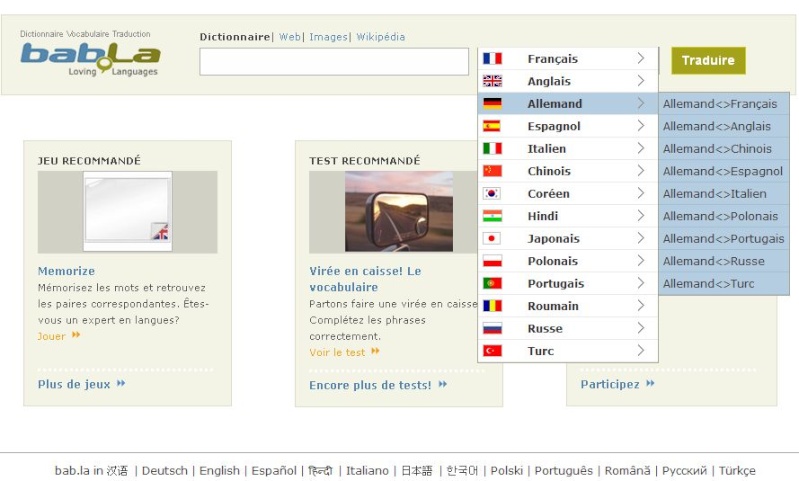The image size is (799, 481).
Task: Click double arrow next to Voir le test
Action: pos(375,351)
